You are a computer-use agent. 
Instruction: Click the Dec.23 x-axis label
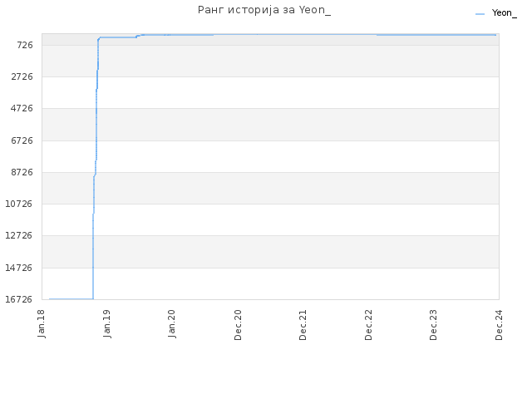pyautogui.click(x=433, y=325)
